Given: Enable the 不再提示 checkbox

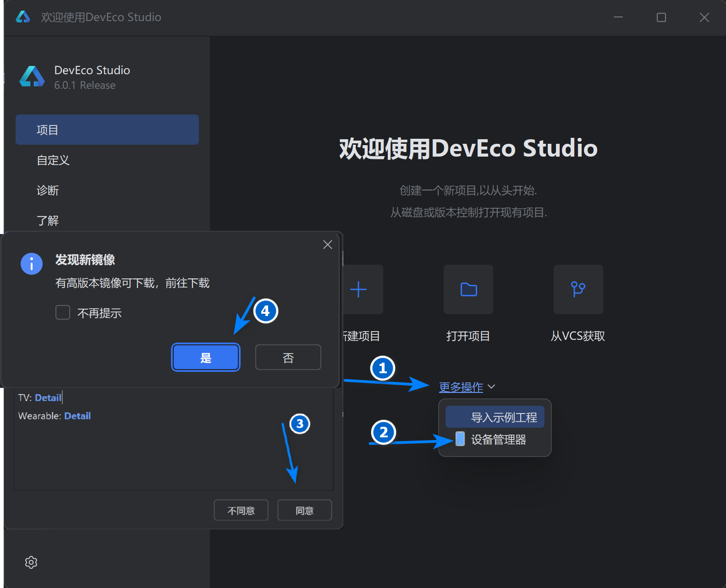Looking at the screenshot, I should tap(63, 313).
